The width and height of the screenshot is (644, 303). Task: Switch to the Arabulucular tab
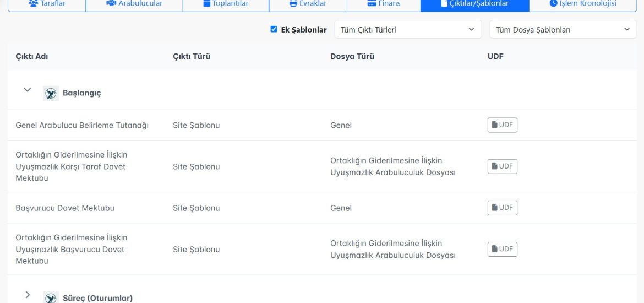(x=134, y=4)
